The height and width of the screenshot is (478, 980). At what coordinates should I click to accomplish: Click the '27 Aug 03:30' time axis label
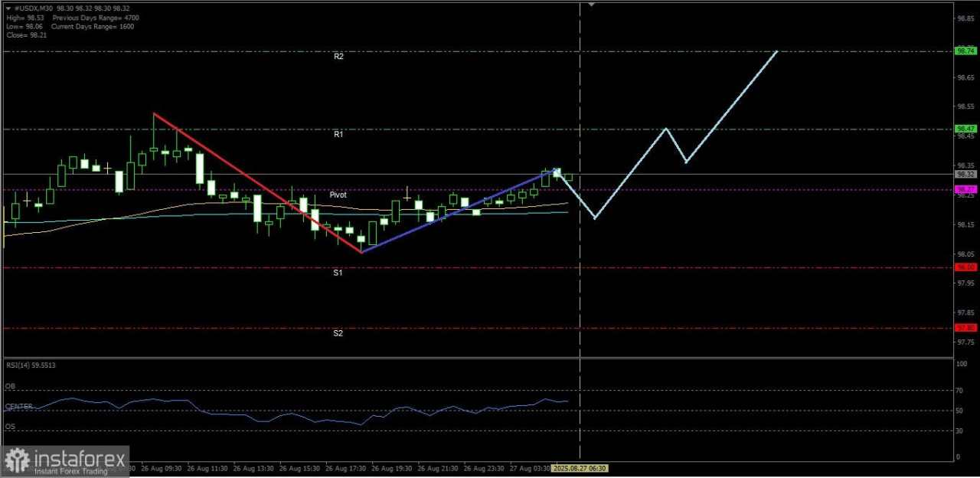(x=531, y=467)
